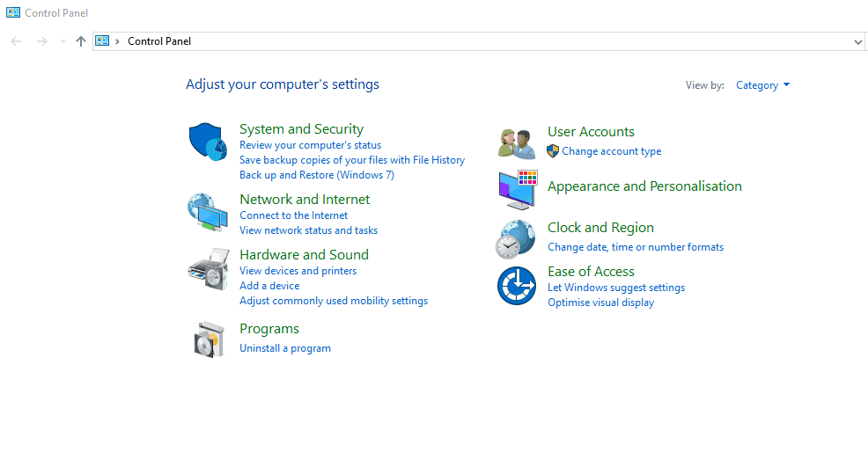
Task: Open Hardware and Sound category
Action: [x=304, y=254]
